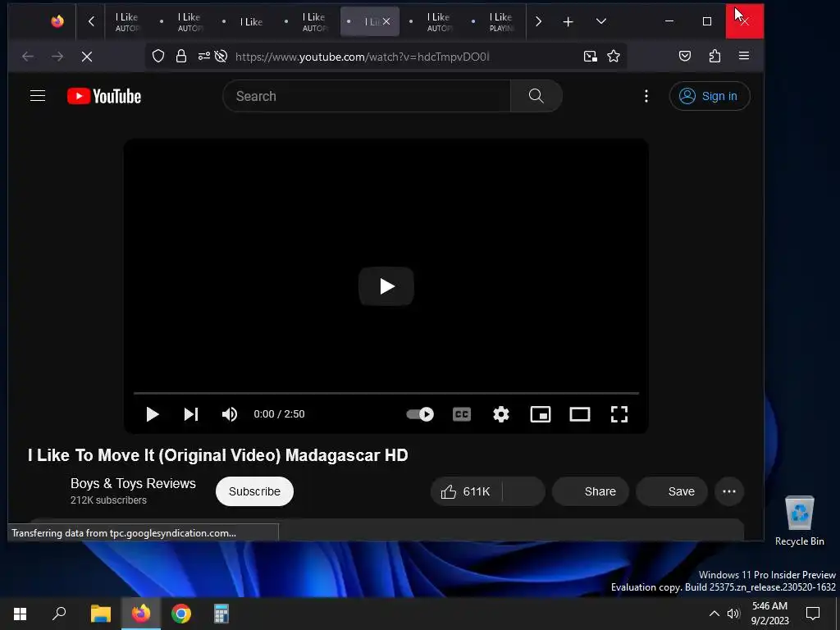Go back to the previous page

[28, 57]
